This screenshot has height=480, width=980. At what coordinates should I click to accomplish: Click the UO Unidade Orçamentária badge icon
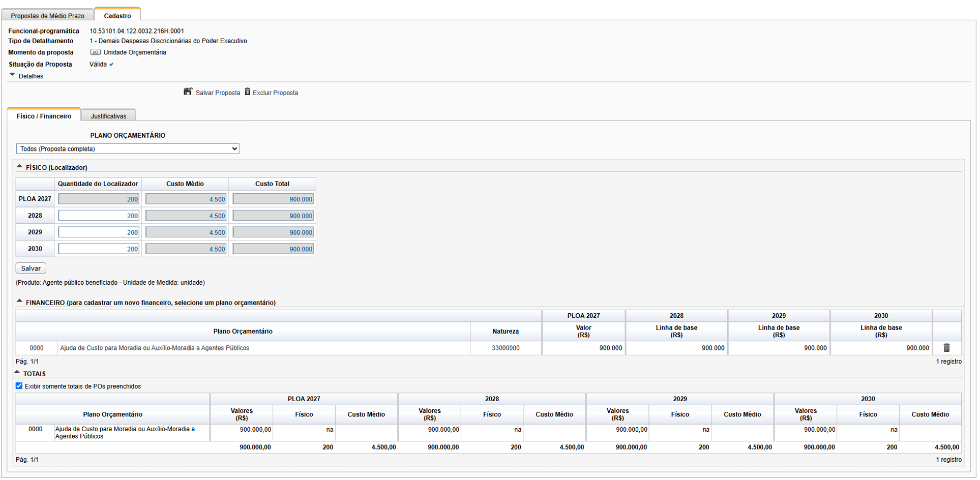(95, 52)
